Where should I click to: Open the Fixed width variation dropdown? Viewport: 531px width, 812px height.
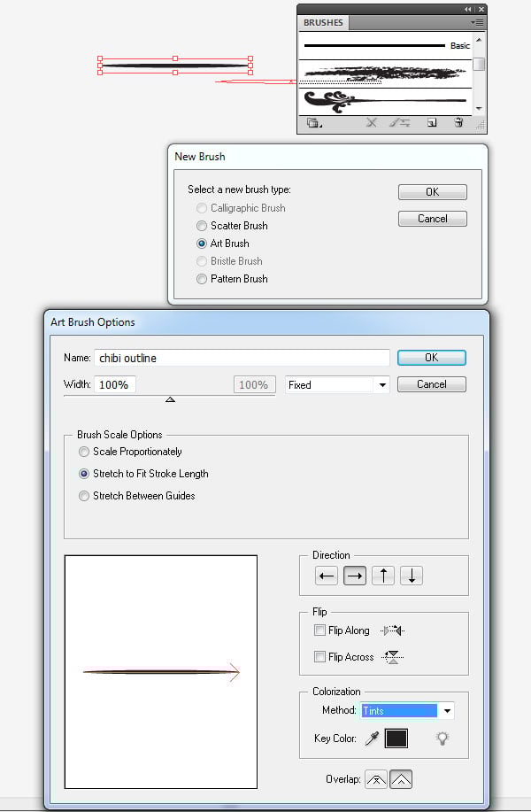pos(337,385)
